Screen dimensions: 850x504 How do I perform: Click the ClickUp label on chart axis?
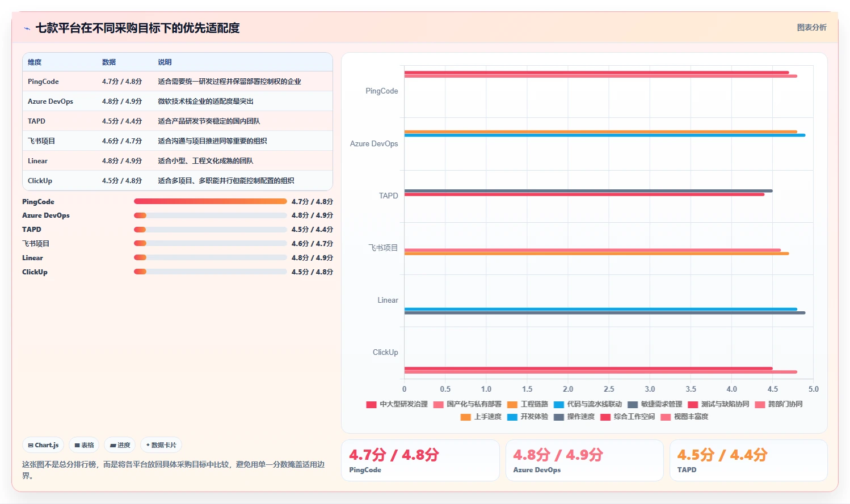point(385,353)
